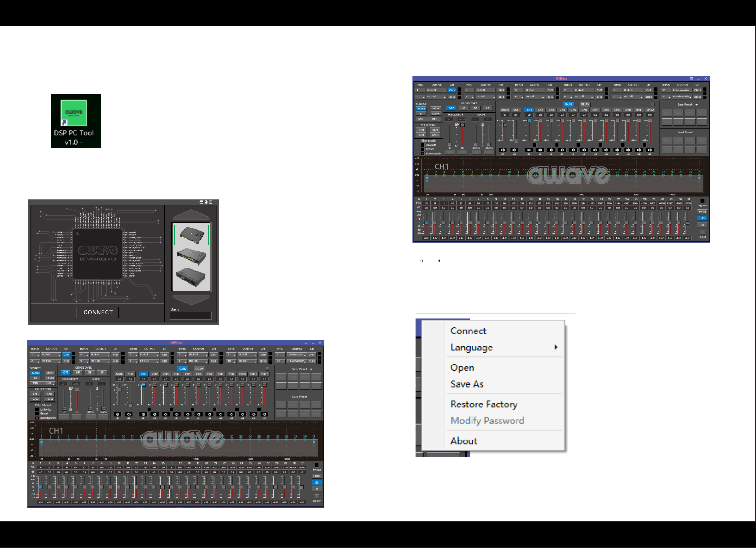This screenshot has height=548, width=756.
Task: Open hamburger menu icon in upper-right Offline window
Action: (x=691, y=79)
